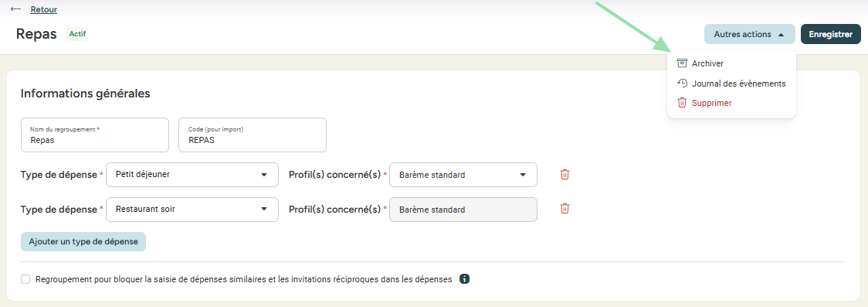Click the red trash icon next to Supprimer
Image resolution: width=868 pixels, height=307 pixels.
click(x=682, y=103)
